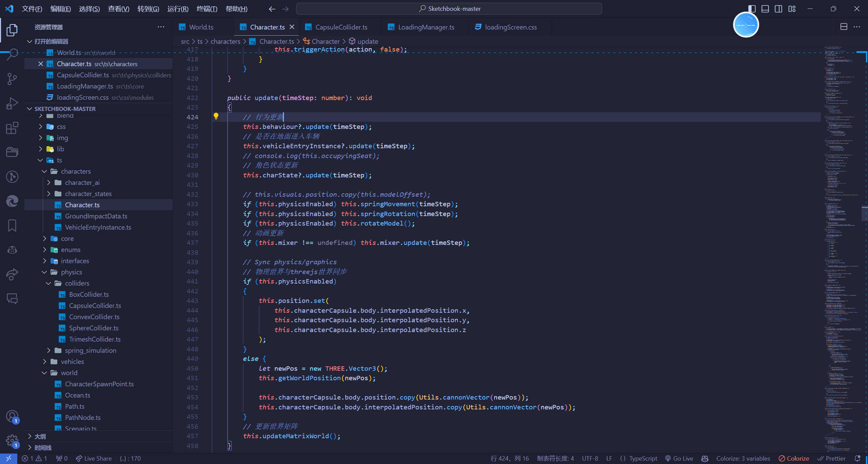
Task: Open the Live Share activity view
Action: coord(12,274)
